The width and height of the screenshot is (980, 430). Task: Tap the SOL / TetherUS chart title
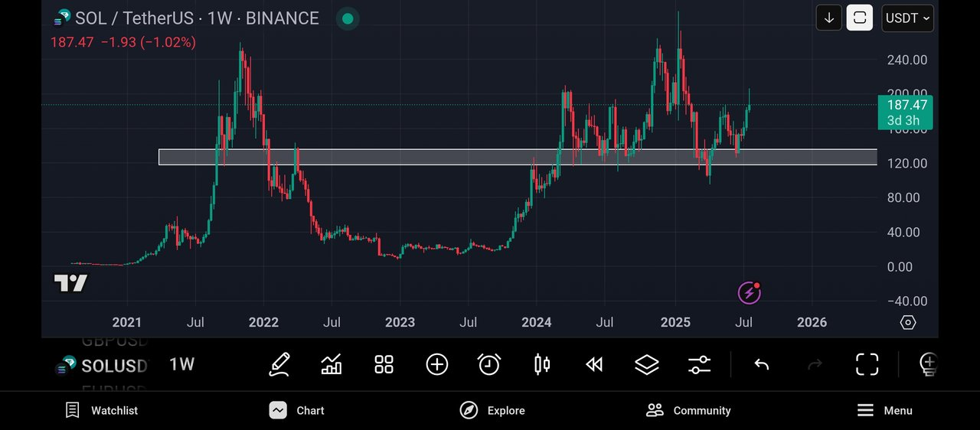coord(197,18)
